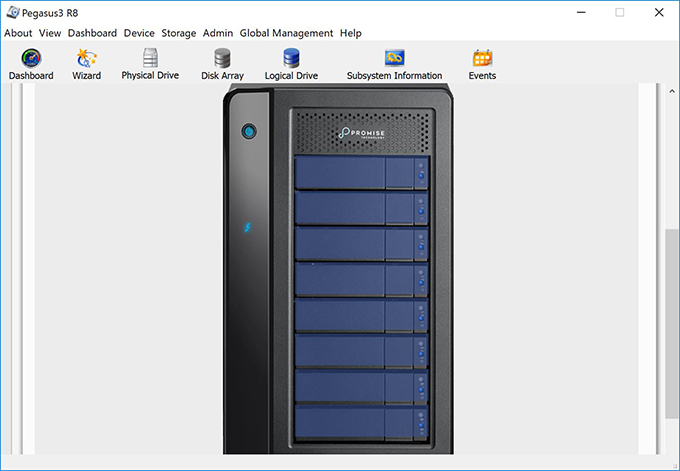680x471 pixels.
Task: Open Logical Drive view
Action: (x=291, y=65)
